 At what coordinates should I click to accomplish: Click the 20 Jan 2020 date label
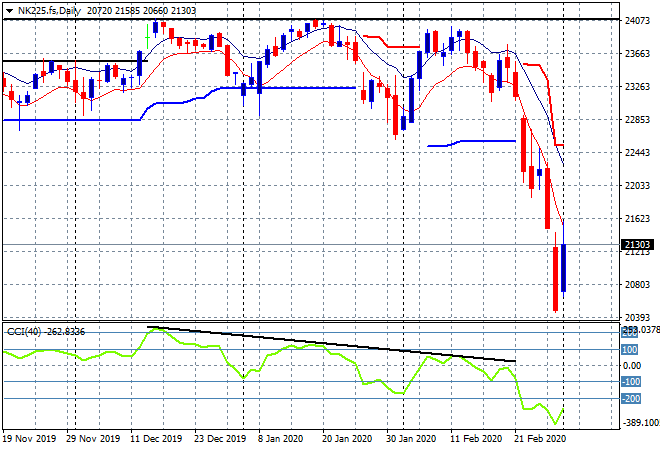point(347,439)
